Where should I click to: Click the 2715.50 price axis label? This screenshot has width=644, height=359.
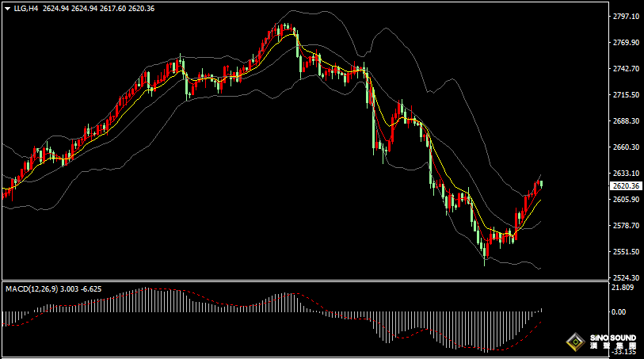coord(626,95)
